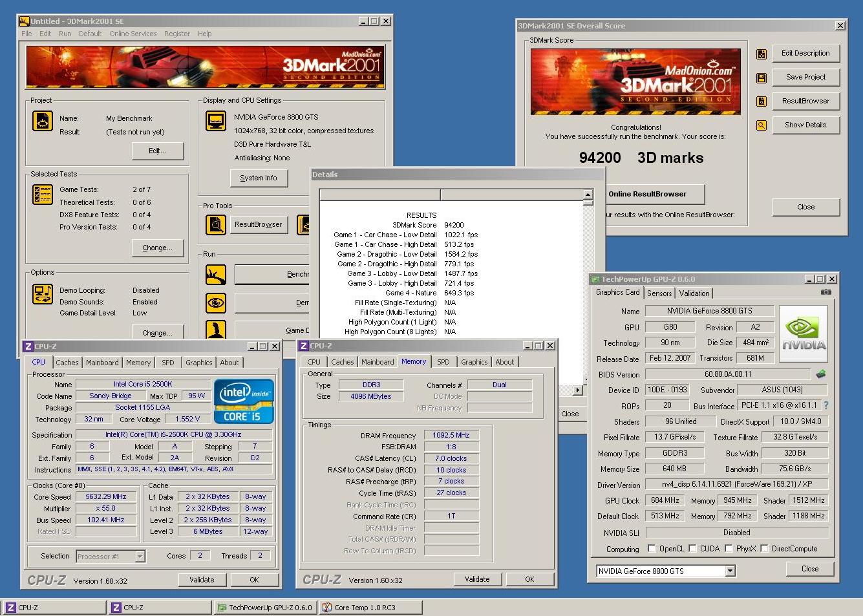
Task: Click Validate button in left CPU-Z
Action: (x=202, y=580)
